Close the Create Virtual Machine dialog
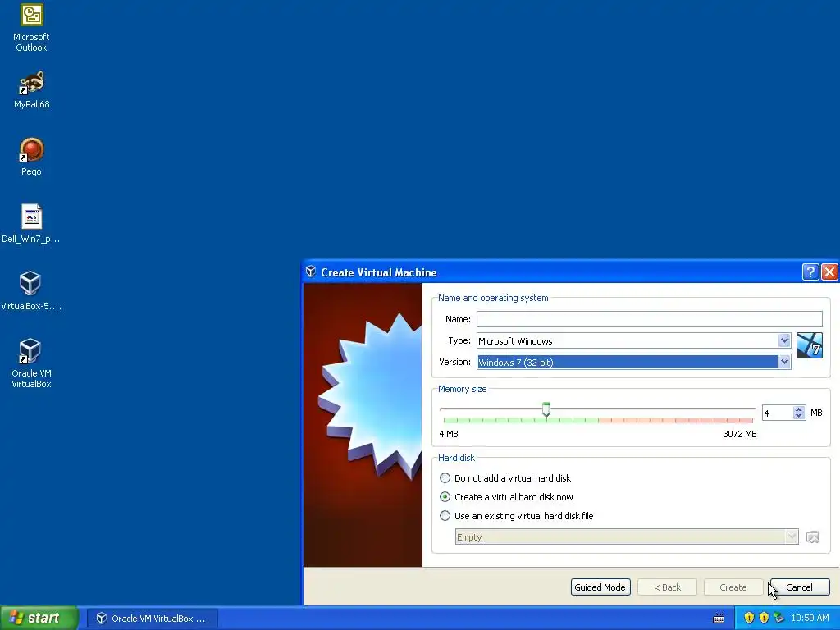The image size is (840, 630). pyautogui.click(x=829, y=272)
